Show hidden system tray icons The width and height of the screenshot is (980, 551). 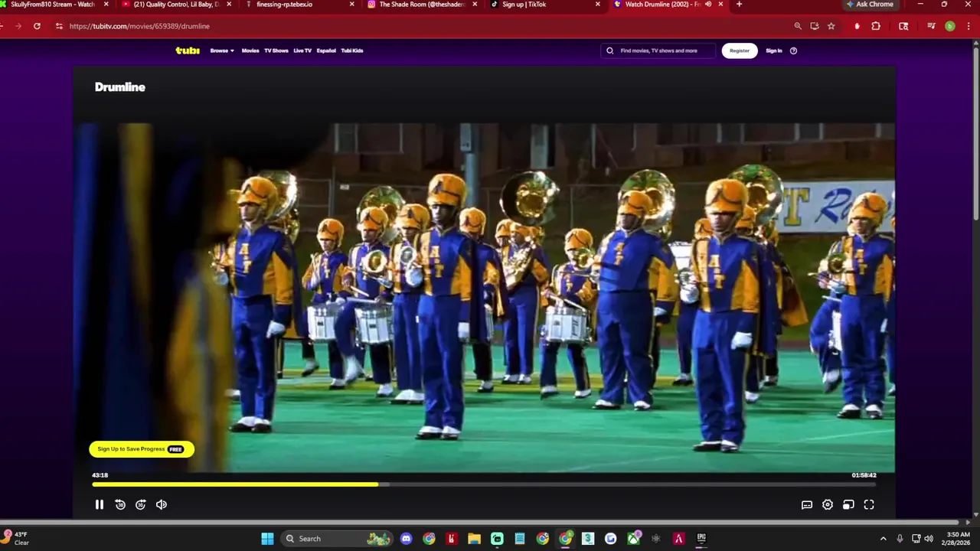[x=883, y=539]
